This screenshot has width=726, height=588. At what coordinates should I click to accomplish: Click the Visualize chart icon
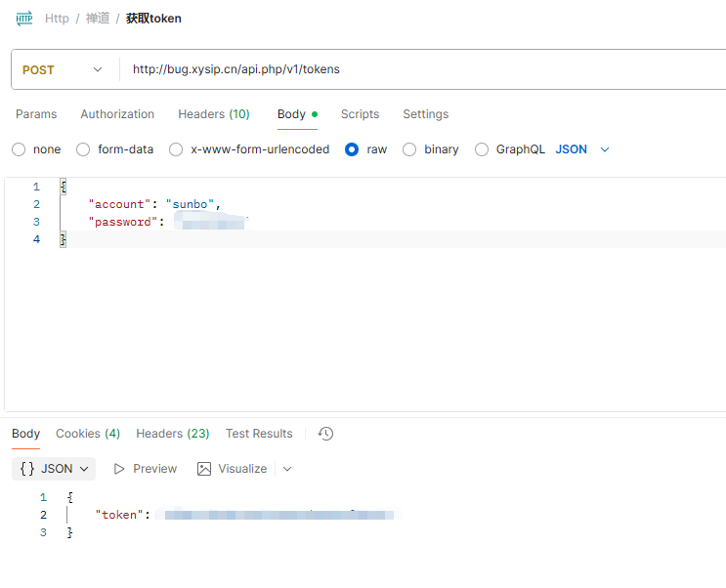point(204,469)
